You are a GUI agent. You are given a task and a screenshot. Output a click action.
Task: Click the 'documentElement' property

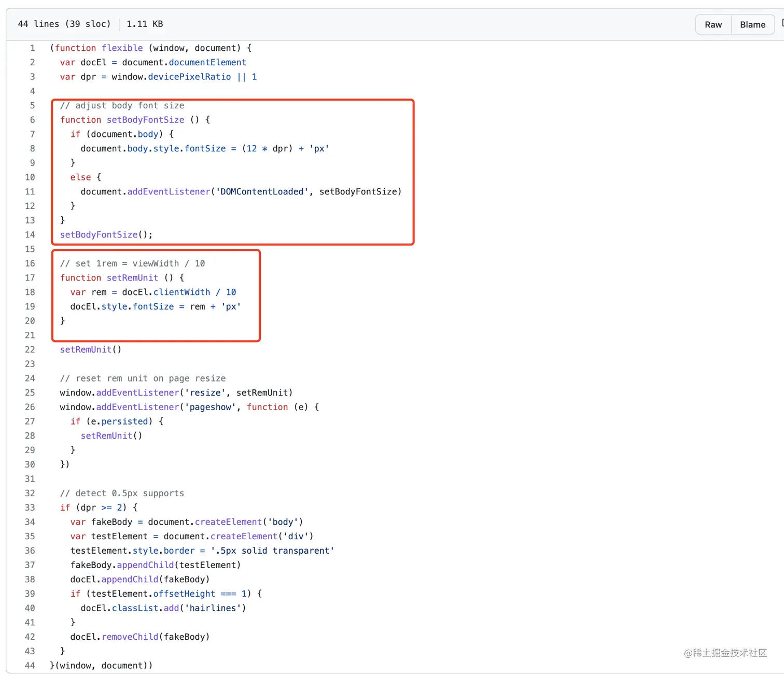[207, 62]
